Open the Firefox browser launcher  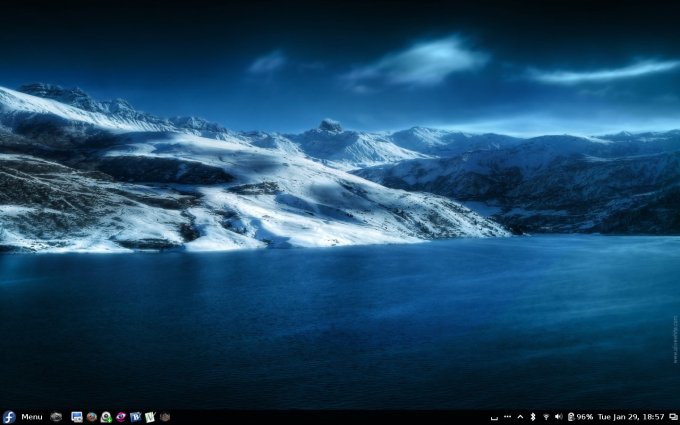coord(92,417)
